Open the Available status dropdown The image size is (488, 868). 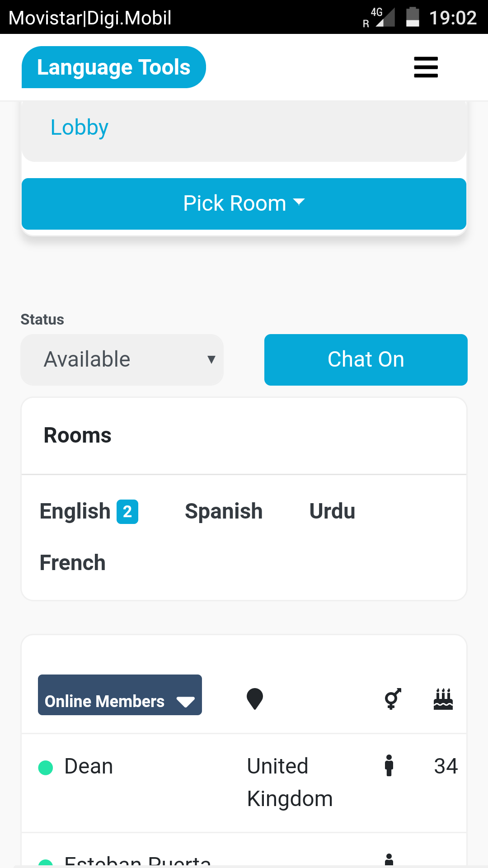click(122, 360)
